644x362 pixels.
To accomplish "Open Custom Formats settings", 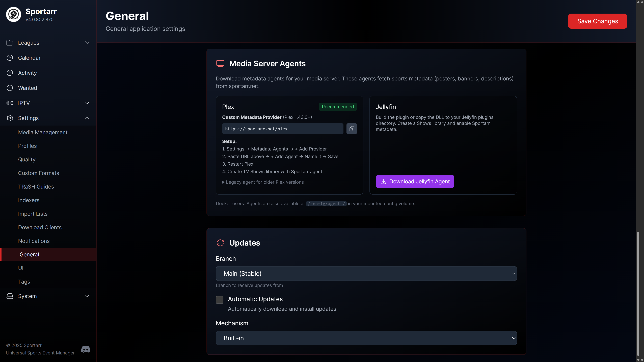I will pos(39,173).
